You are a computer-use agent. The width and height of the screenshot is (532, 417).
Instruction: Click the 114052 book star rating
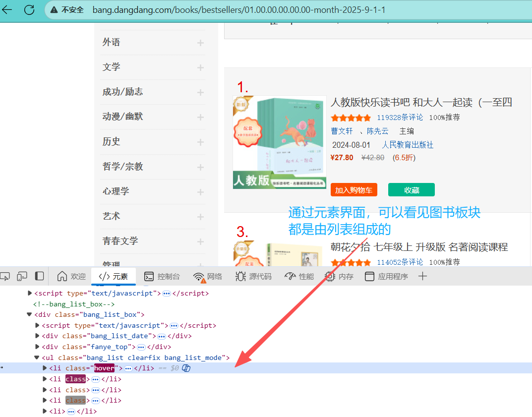coord(351,263)
